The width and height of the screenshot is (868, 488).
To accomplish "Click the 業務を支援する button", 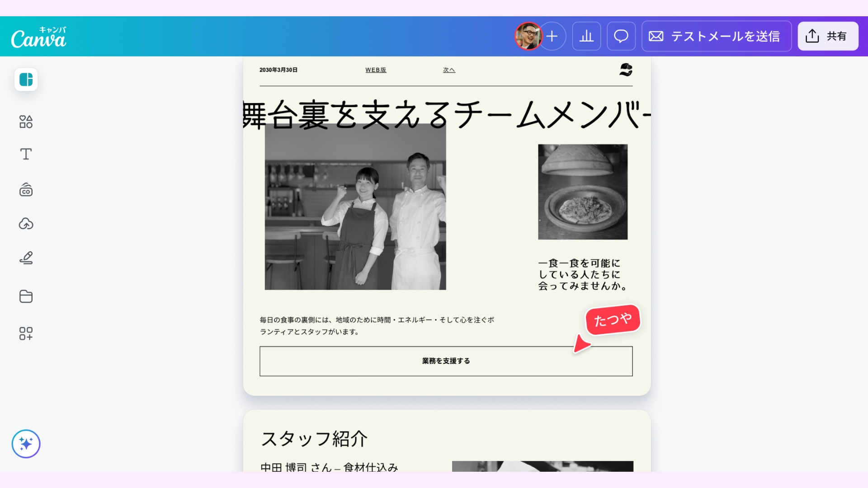I will (446, 361).
